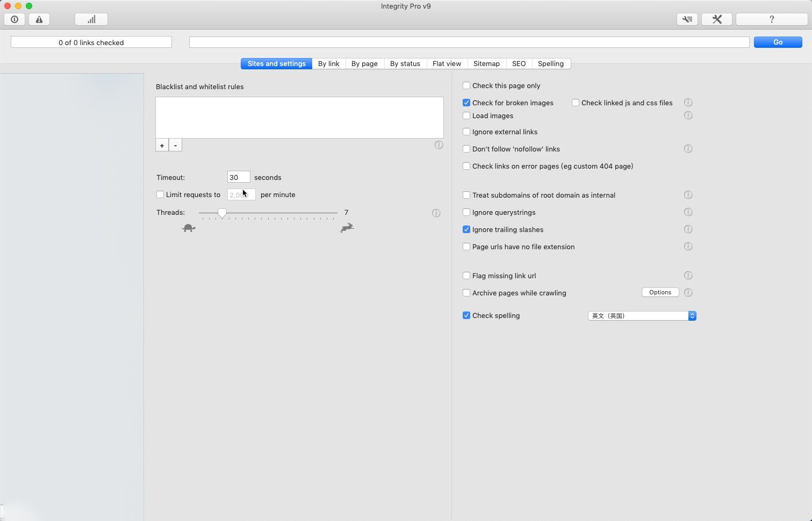
Task: Enable Flag missing link url
Action: (x=466, y=276)
